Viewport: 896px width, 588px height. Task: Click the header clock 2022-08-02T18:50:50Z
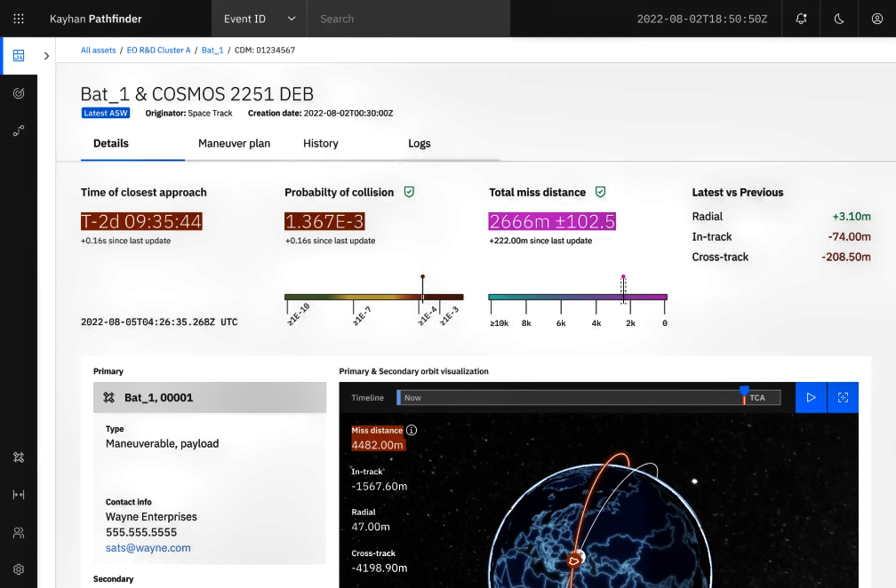(x=702, y=19)
